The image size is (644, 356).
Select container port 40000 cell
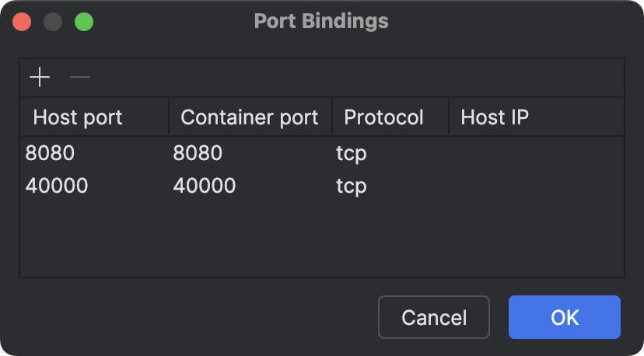(205, 186)
